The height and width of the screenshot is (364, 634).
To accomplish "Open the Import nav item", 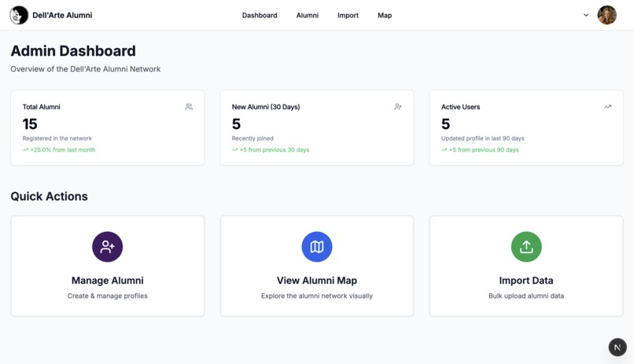I will [348, 16].
